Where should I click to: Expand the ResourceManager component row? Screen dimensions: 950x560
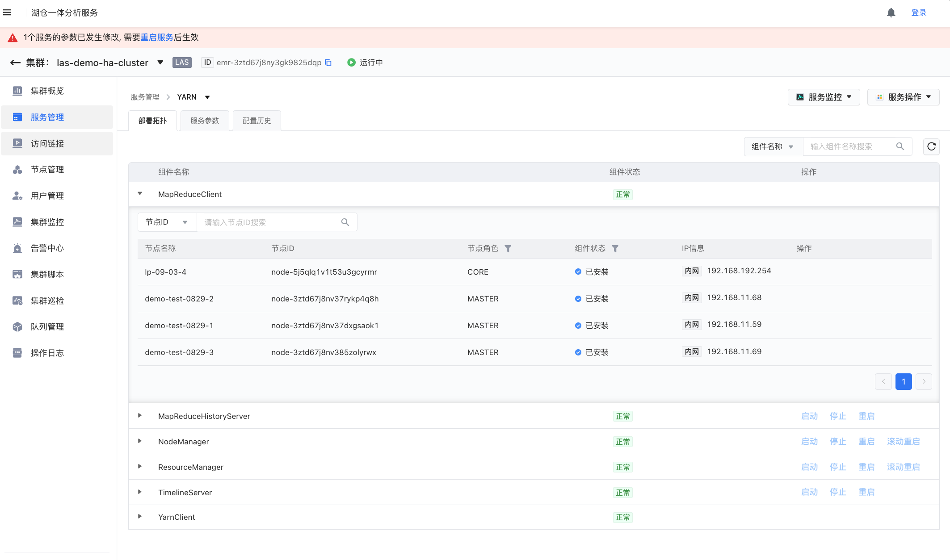(x=140, y=467)
